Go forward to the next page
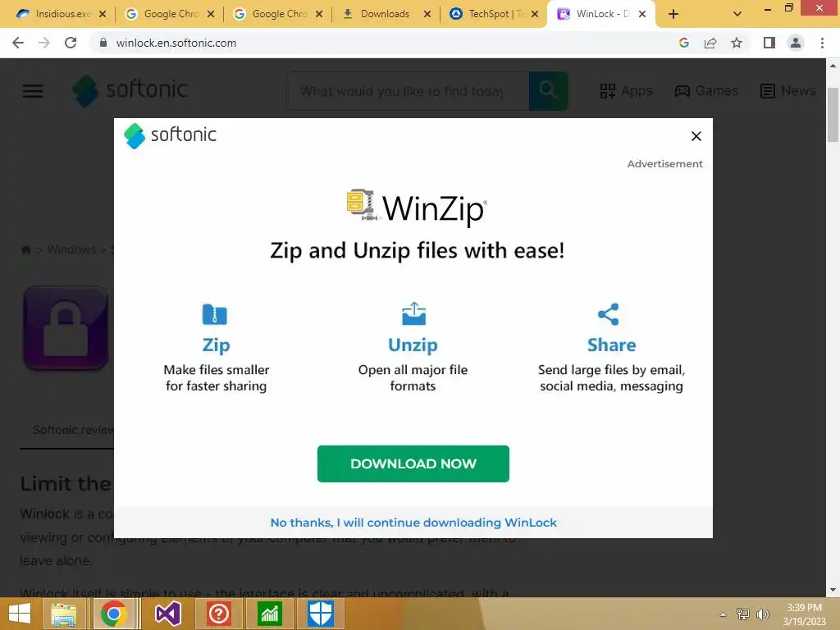The height and width of the screenshot is (630, 840). (44, 43)
